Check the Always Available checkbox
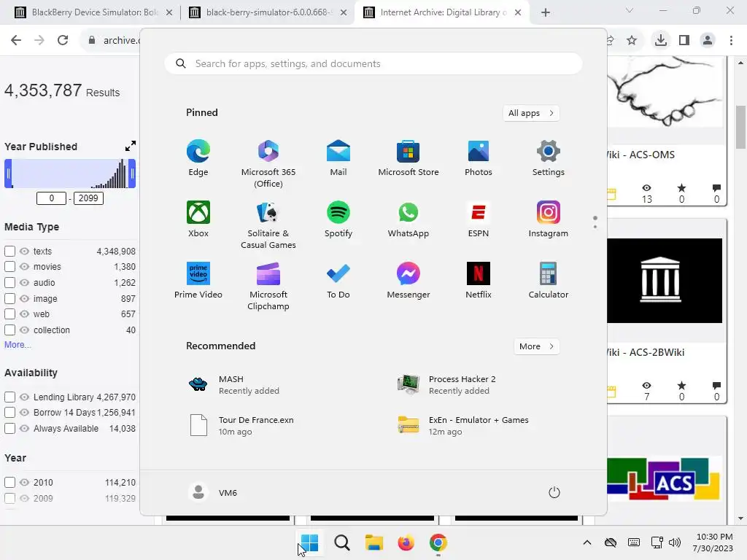Screen dimensions: 747x560 point(9,429)
